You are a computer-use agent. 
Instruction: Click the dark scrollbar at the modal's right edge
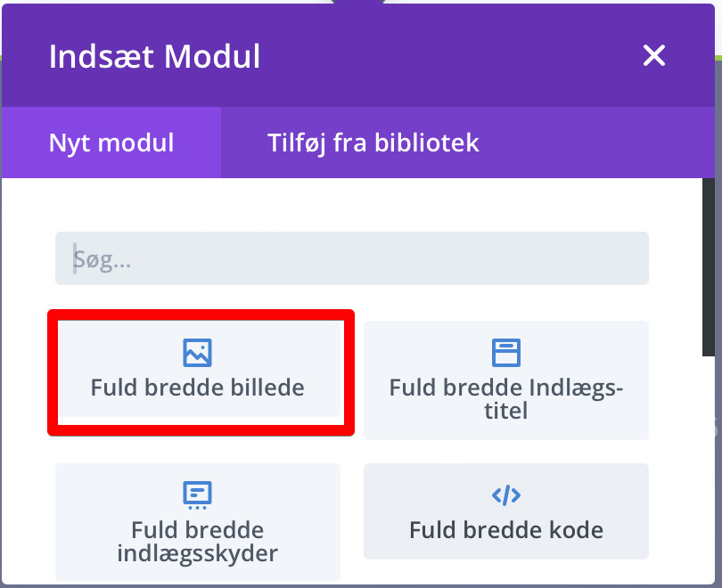point(709,267)
